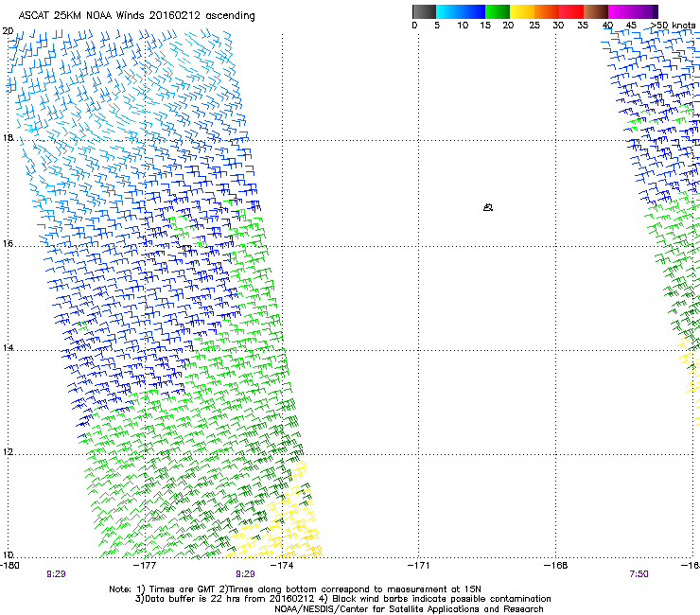Click the '45' legend scale label
The image size is (700, 615).
coord(631,26)
